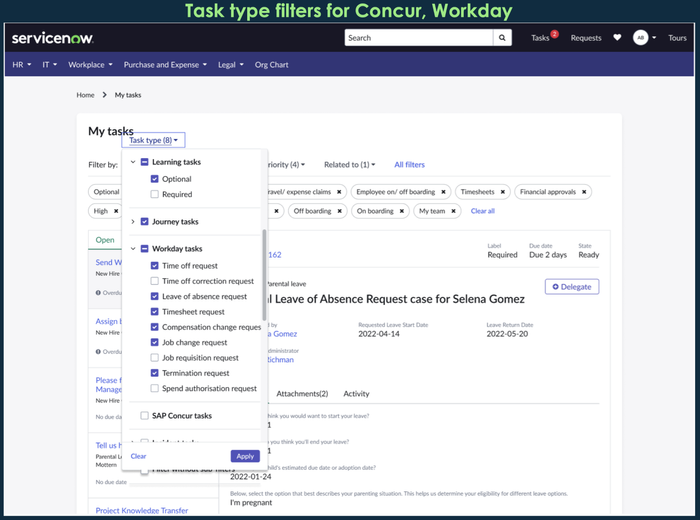Click the Search input field
The image size is (700, 520).
click(419, 38)
